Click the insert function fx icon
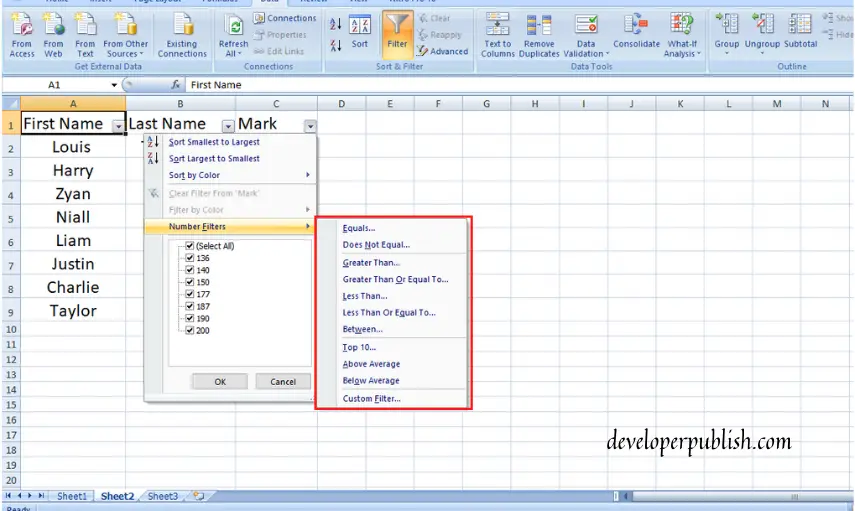 coord(176,85)
